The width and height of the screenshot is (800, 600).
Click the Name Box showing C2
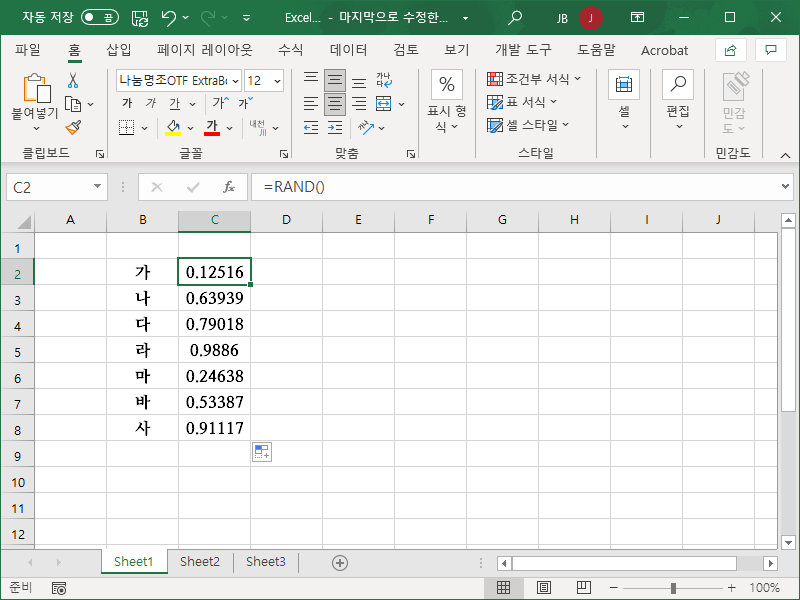[x=57, y=187]
